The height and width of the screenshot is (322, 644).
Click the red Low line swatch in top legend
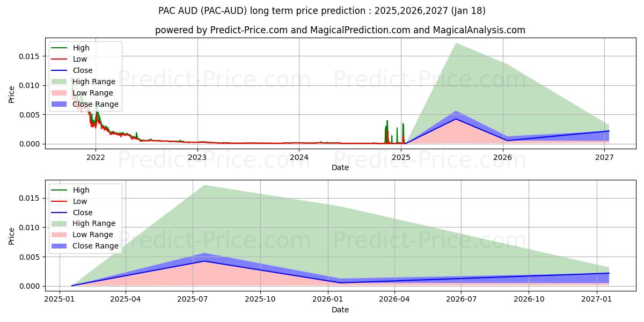tap(60, 60)
